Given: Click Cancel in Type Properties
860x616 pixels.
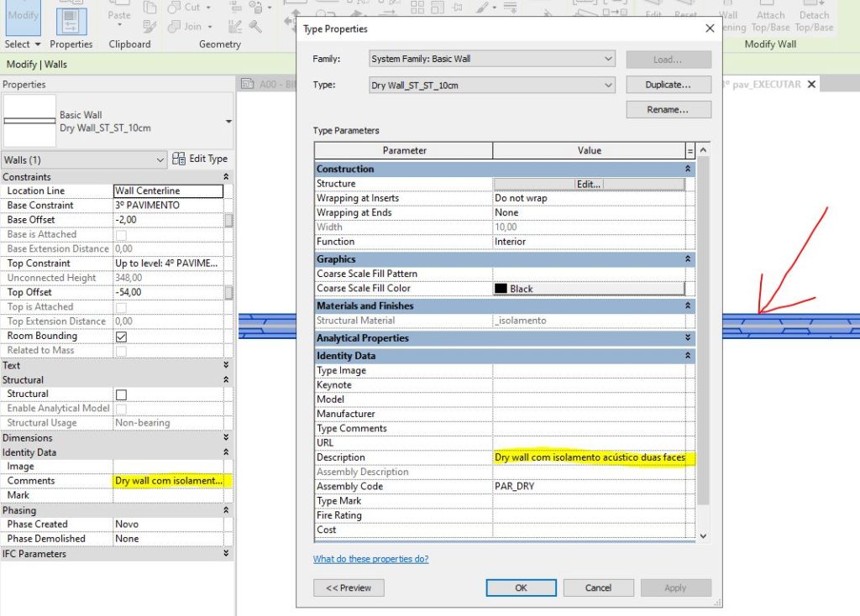Looking at the screenshot, I should click(x=598, y=587).
